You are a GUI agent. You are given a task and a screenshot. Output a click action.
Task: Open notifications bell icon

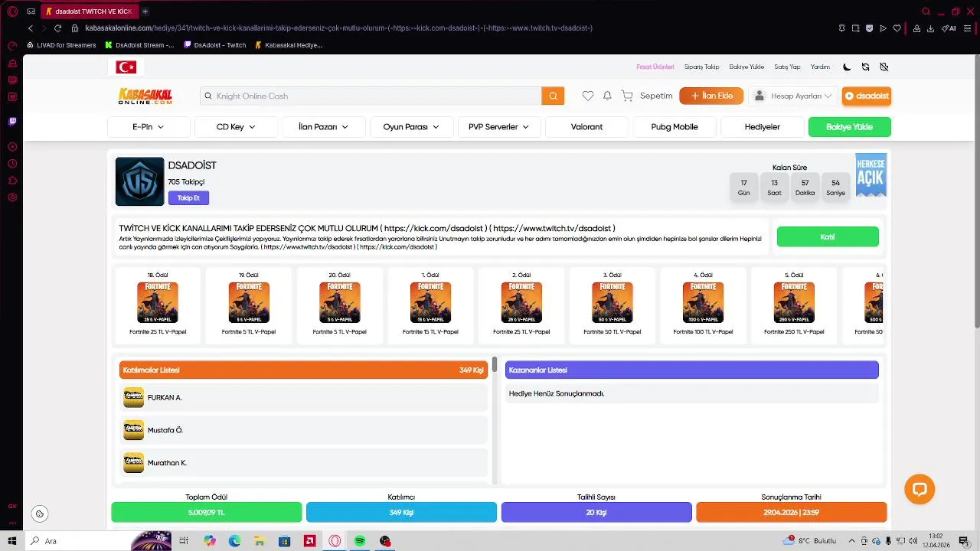[607, 96]
